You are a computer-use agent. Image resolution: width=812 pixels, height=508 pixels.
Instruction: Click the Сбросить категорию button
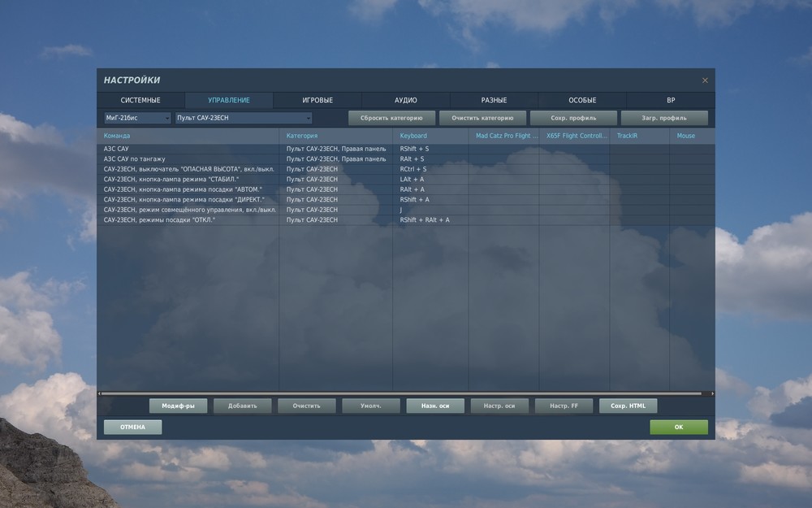point(391,118)
